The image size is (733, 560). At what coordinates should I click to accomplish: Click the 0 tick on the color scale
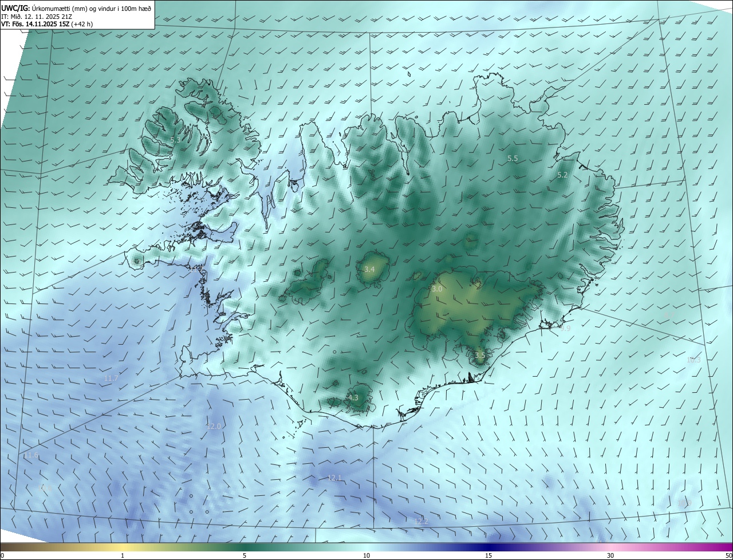point(2,555)
